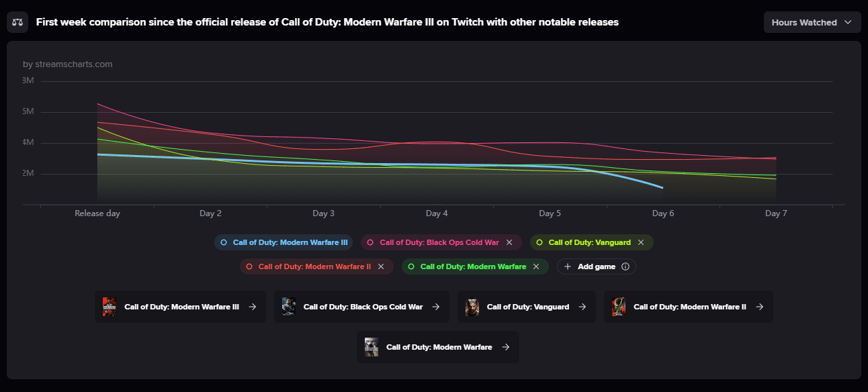
Task: Click the chevron on Hours Watched selector
Action: (x=848, y=22)
